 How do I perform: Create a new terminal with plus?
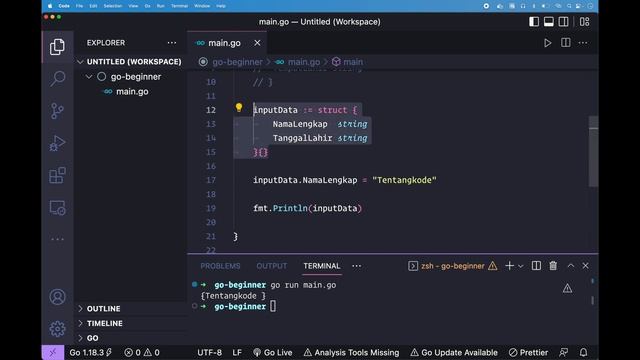509,266
